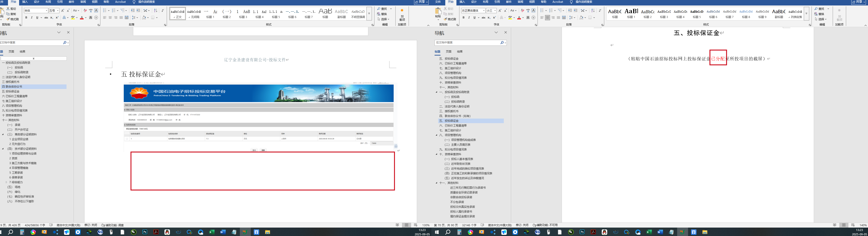
Task: Collapse 十、资格审查资料 in right navigation pane
Action: click(x=436, y=154)
